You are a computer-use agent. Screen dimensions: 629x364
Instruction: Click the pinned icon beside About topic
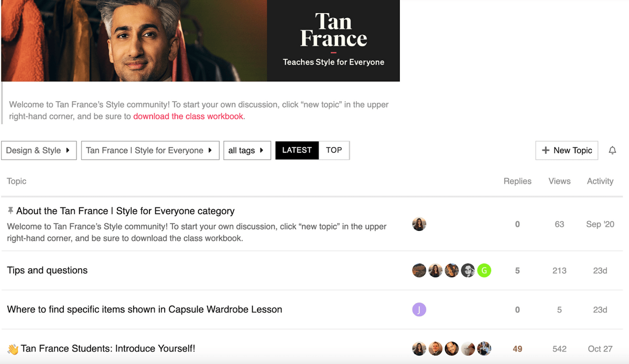click(10, 211)
